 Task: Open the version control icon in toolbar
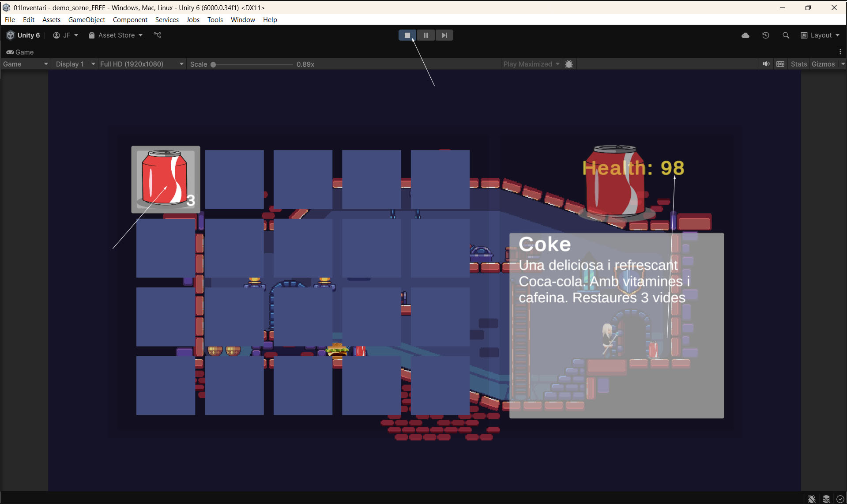(x=157, y=35)
